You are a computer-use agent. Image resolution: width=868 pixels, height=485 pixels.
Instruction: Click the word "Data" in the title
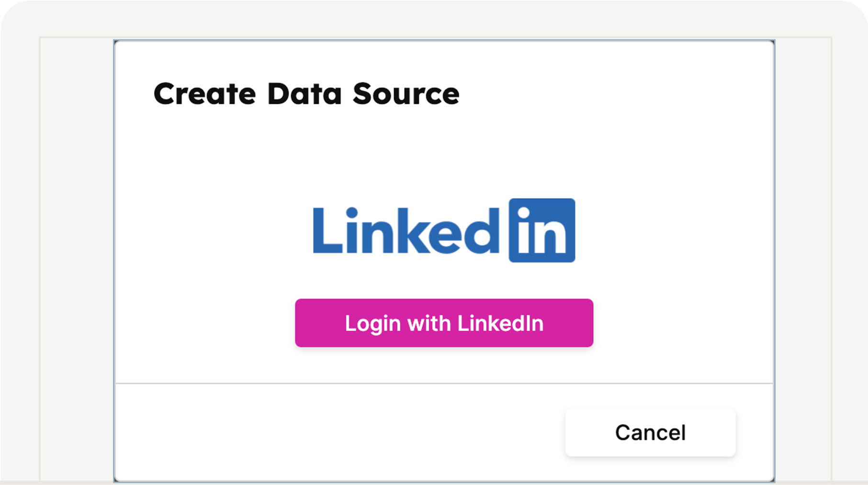304,93
